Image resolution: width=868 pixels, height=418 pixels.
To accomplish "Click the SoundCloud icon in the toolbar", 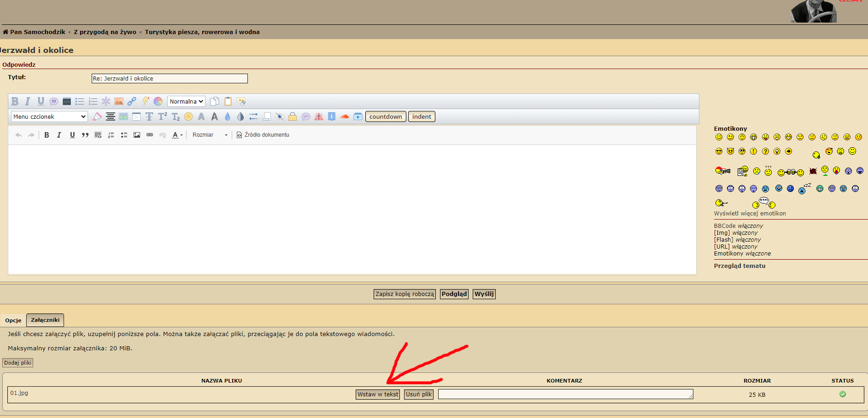I will click(x=345, y=116).
